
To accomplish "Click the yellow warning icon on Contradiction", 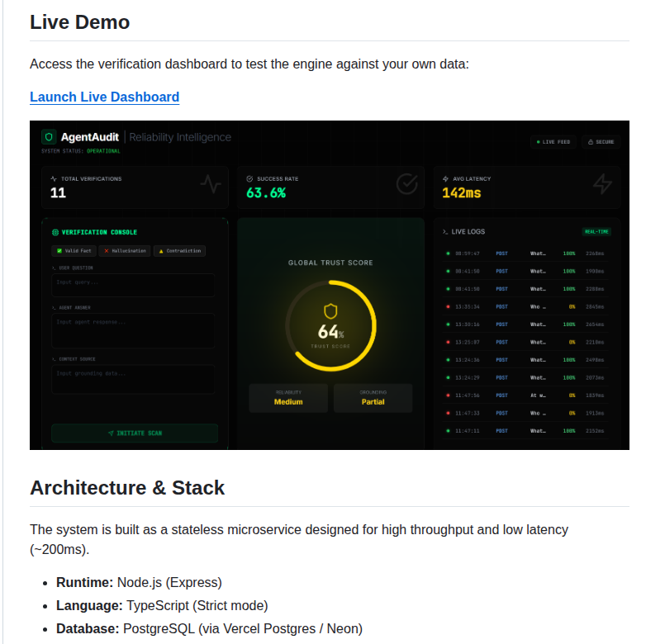I will [161, 251].
